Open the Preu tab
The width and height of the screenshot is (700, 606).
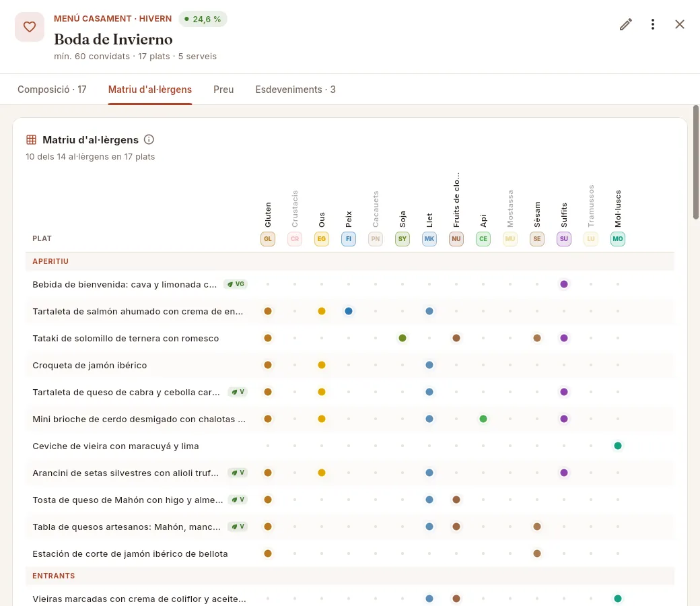click(223, 90)
